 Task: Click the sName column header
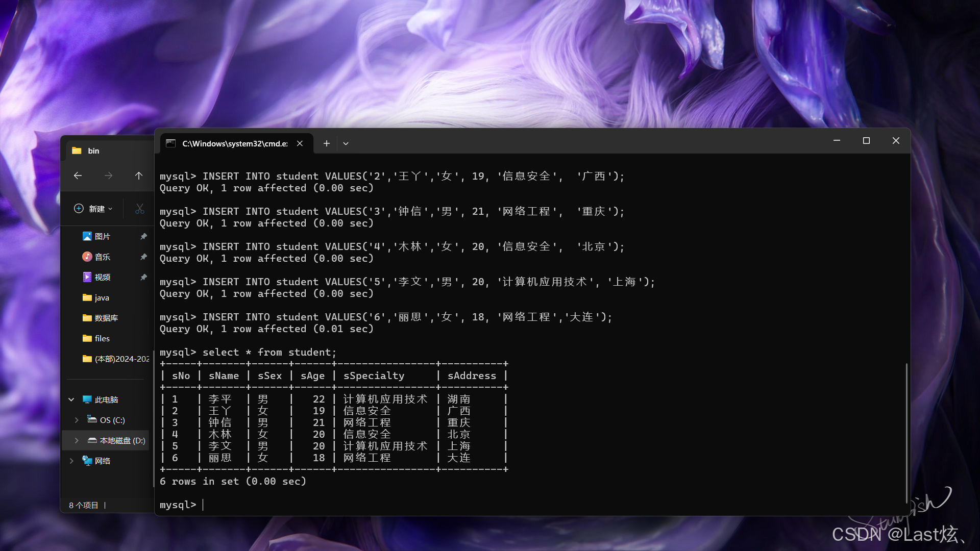[x=224, y=375]
